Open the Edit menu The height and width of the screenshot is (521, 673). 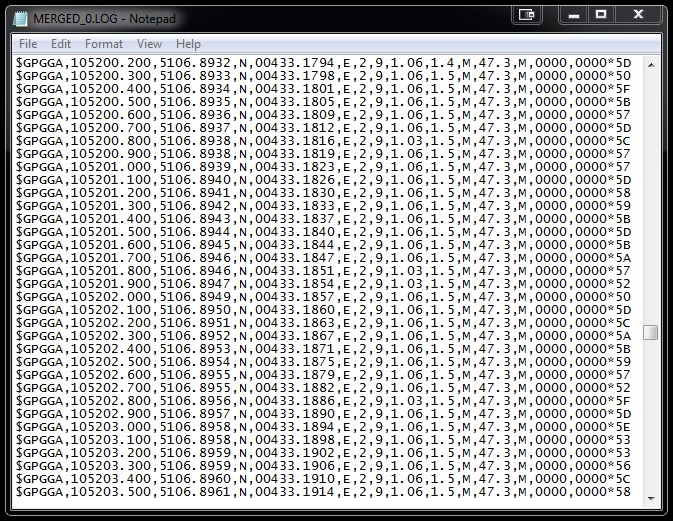(61, 44)
